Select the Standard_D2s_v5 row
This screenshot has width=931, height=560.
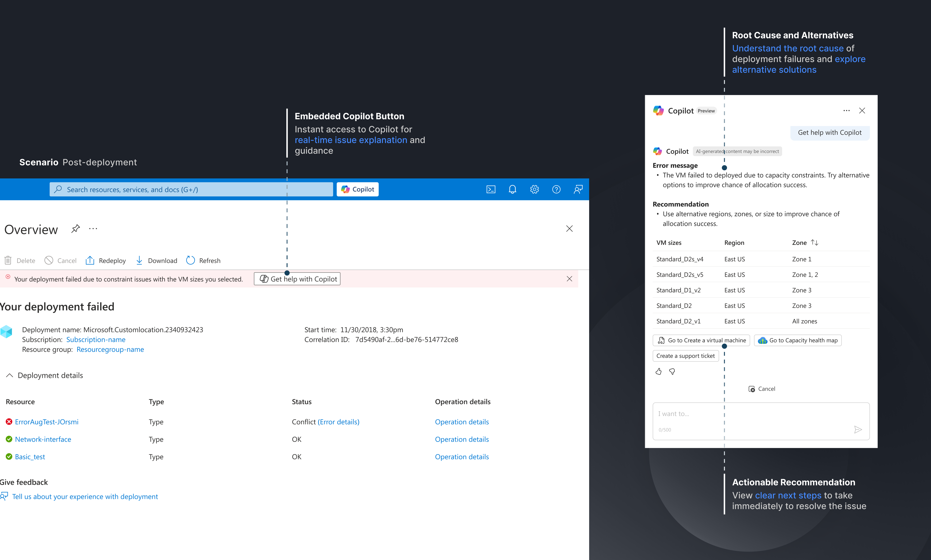(x=761, y=275)
